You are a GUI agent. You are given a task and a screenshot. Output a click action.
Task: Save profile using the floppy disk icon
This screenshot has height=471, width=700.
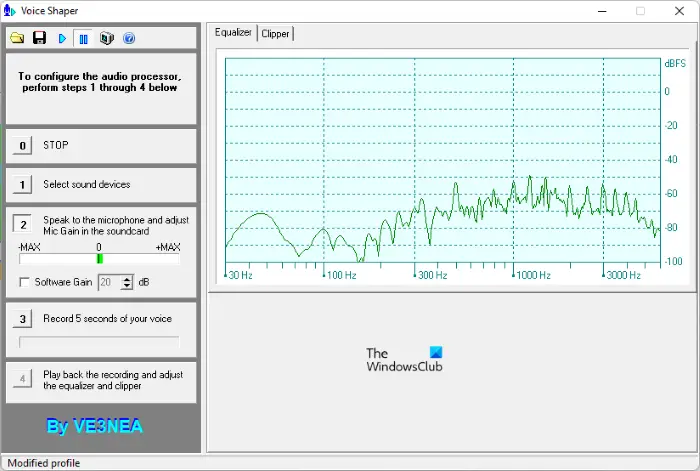[x=39, y=38]
